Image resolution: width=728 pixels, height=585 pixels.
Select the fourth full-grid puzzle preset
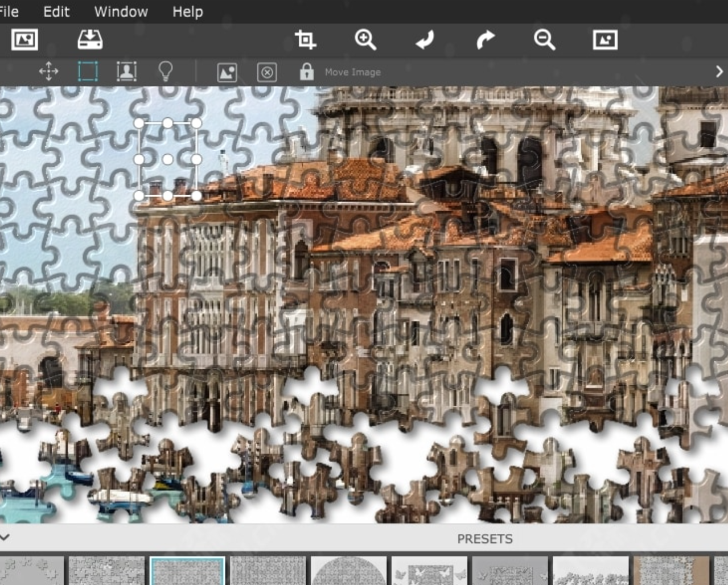268,571
